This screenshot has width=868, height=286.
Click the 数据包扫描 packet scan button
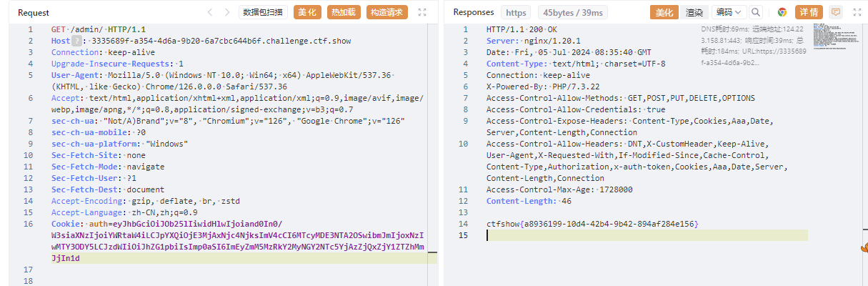coord(263,12)
